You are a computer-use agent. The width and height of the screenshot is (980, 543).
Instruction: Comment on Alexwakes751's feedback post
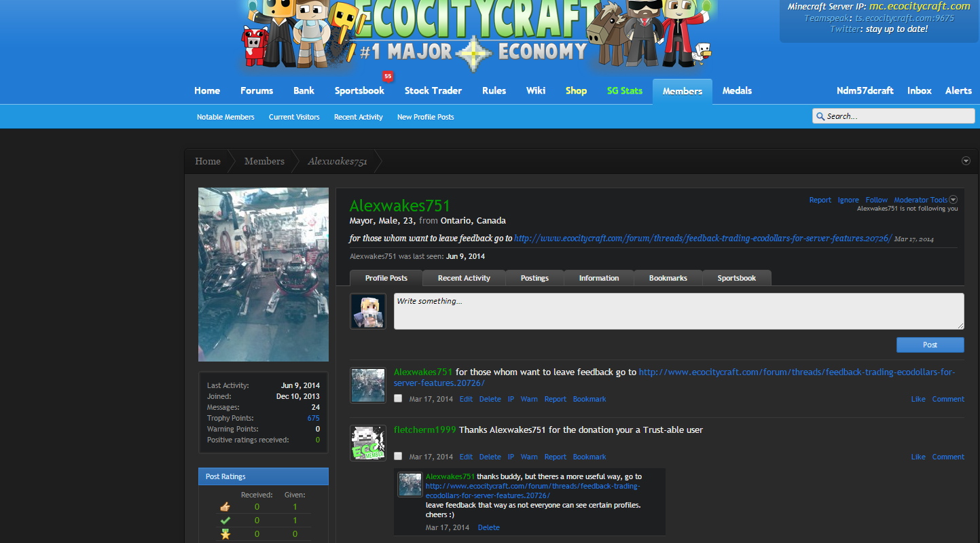point(948,399)
